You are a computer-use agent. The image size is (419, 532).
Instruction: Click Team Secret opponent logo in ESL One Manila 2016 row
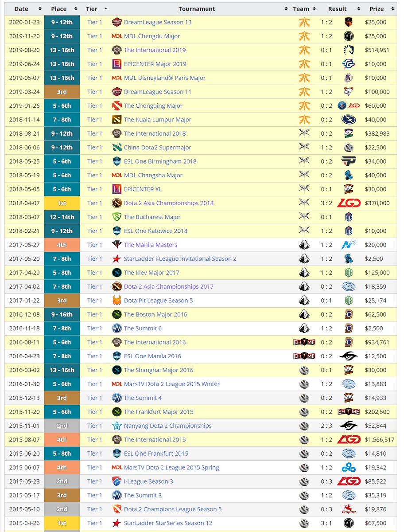349,356
